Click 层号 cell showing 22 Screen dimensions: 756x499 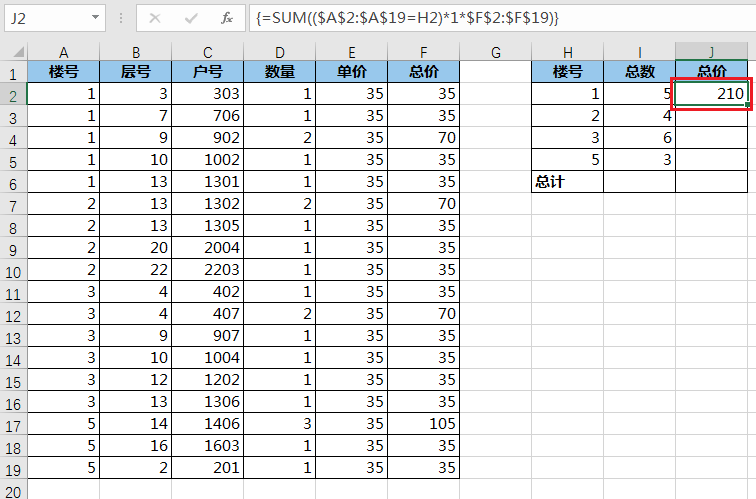tap(135, 270)
